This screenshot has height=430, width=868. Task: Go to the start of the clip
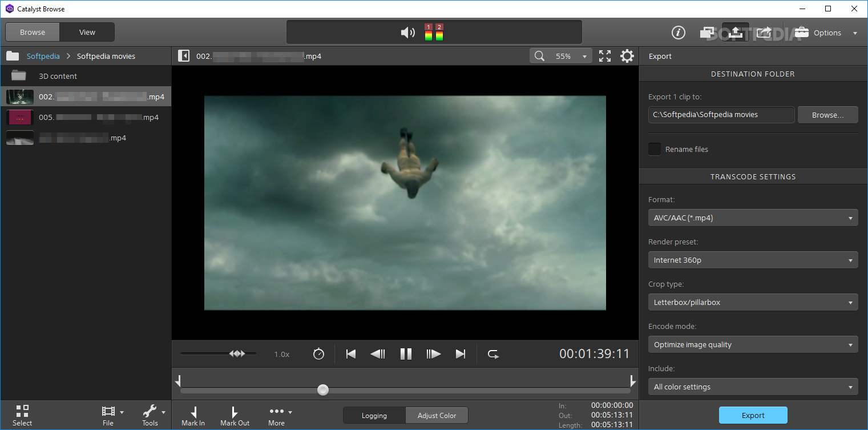351,354
